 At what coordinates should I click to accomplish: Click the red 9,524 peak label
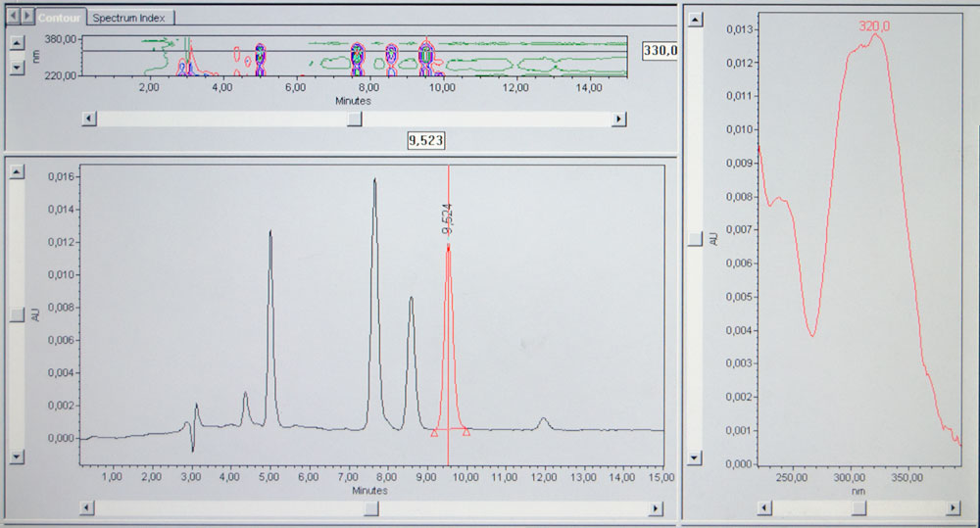pyautogui.click(x=447, y=218)
